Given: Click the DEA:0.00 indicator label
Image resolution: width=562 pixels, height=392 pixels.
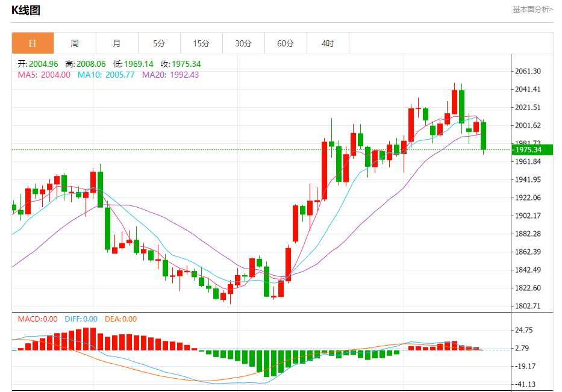Looking at the screenshot, I should (121, 319).
